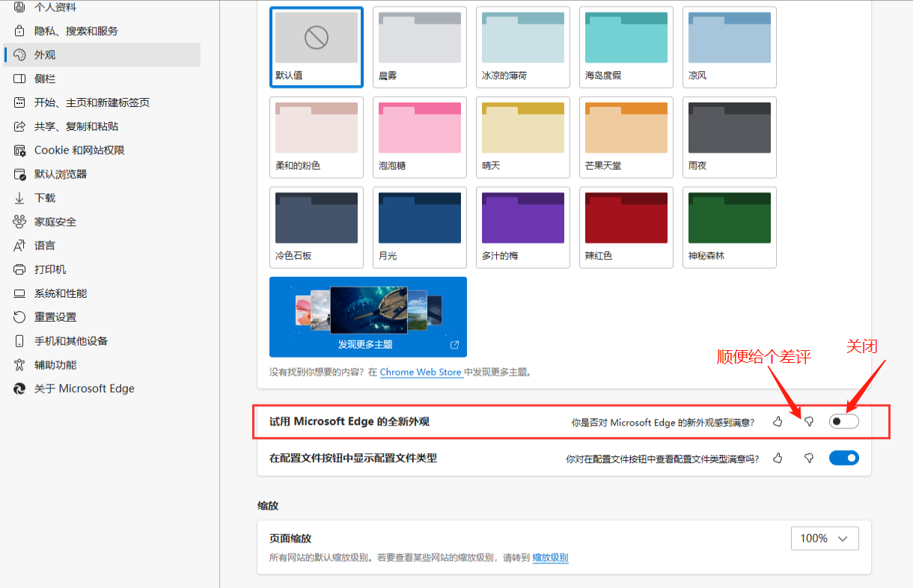The image size is (913, 588).
Task: Click the icon beside 开始、主页和新建标签页
Action: [19, 102]
